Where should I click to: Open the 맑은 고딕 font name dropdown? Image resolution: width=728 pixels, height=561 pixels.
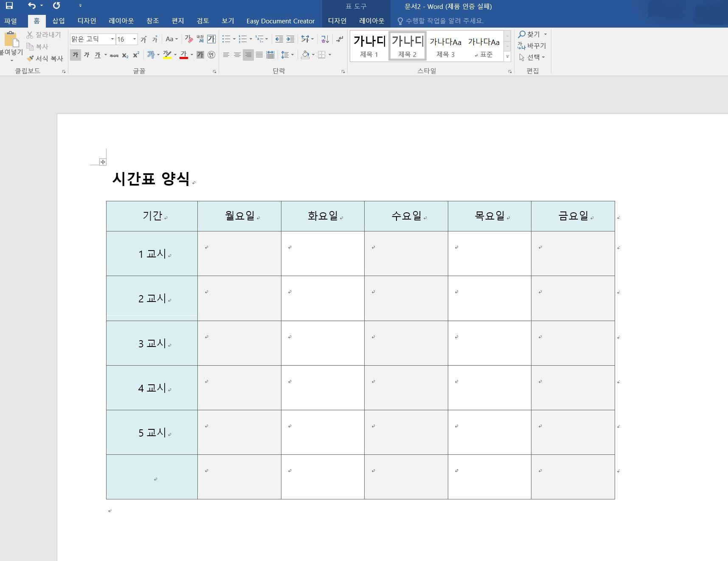click(112, 39)
